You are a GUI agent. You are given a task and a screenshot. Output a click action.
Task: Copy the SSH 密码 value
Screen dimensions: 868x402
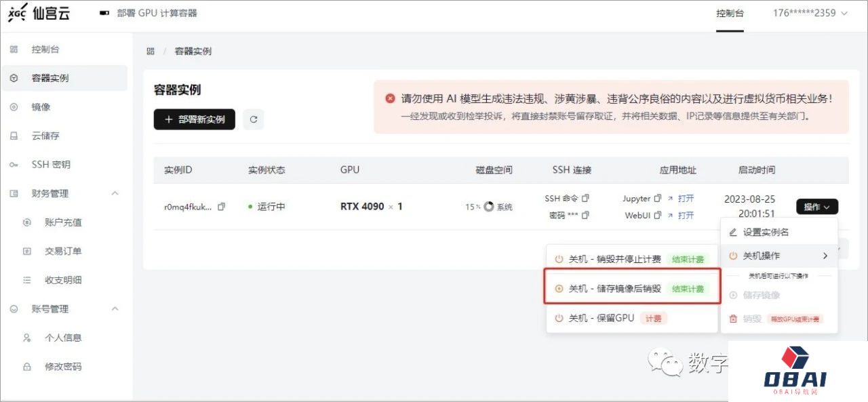[x=586, y=215]
